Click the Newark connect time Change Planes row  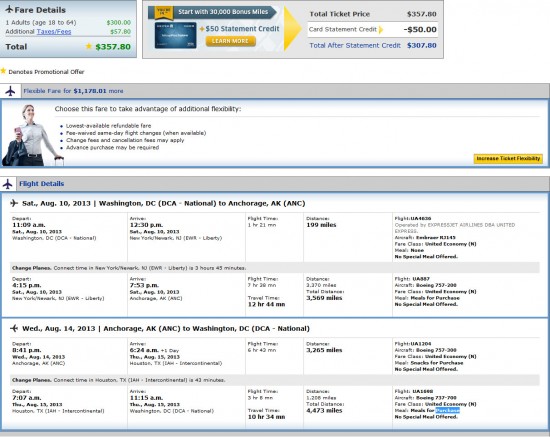(275, 268)
